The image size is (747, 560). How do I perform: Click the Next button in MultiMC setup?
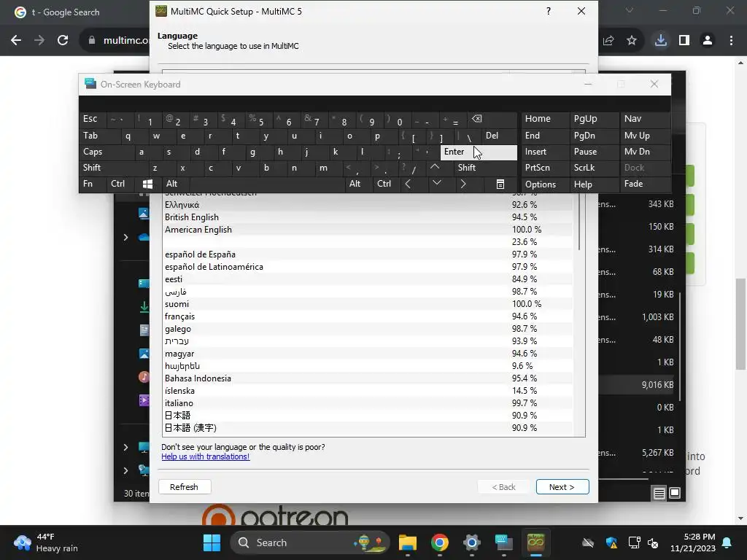point(562,486)
